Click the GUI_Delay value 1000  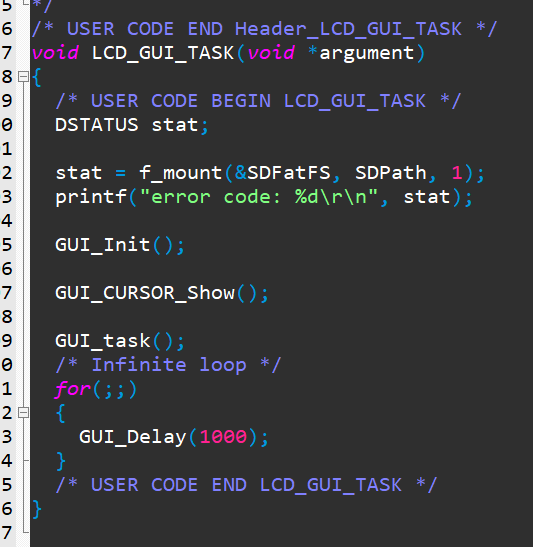click(x=223, y=437)
